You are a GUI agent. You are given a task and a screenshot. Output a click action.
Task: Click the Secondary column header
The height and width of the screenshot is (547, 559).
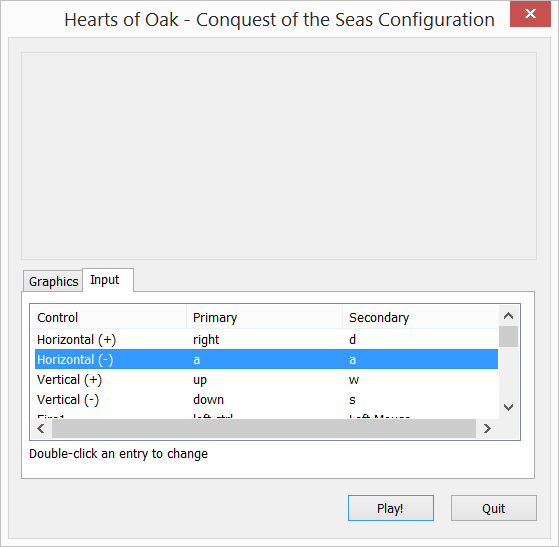[420, 317]
